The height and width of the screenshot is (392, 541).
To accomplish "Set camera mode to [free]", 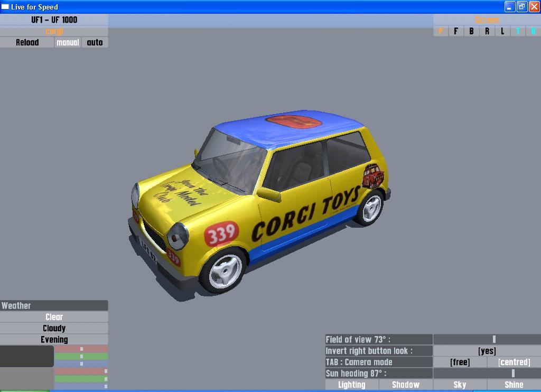I will (460, 362).
